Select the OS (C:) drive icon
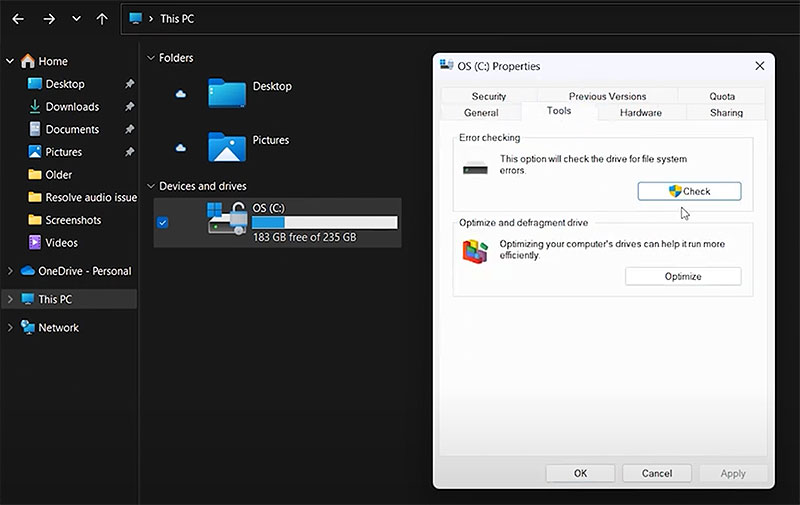The width and height of the screenshot is (800, 505). pyautogui.click(x=227, y=218)
